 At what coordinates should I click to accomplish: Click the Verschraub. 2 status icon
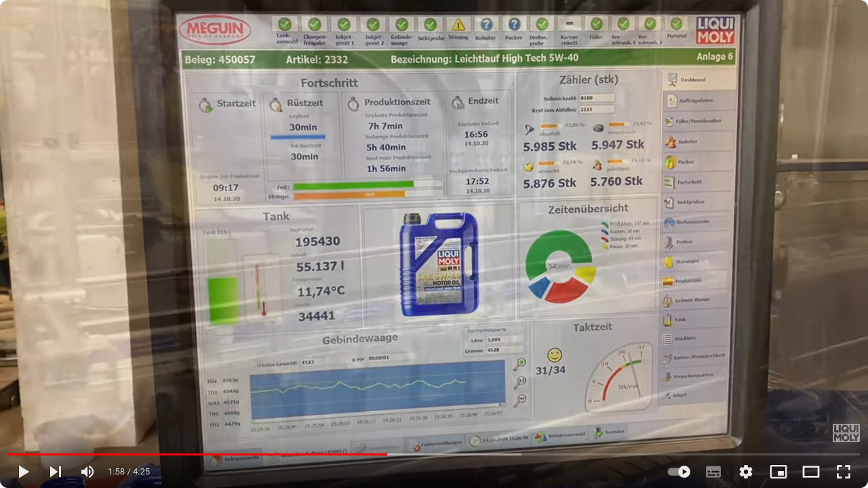pyautogui.click(x=650, y=24)
